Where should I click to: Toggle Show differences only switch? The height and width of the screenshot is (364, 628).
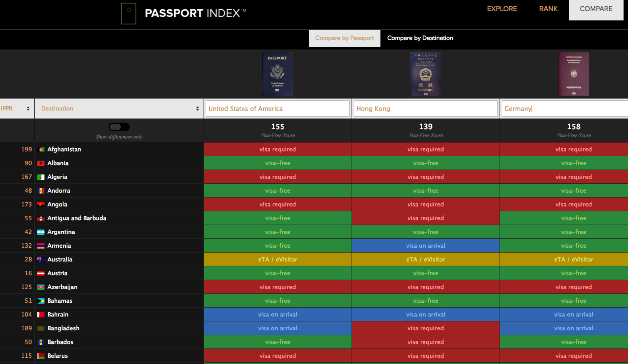(x=119, y=127)
